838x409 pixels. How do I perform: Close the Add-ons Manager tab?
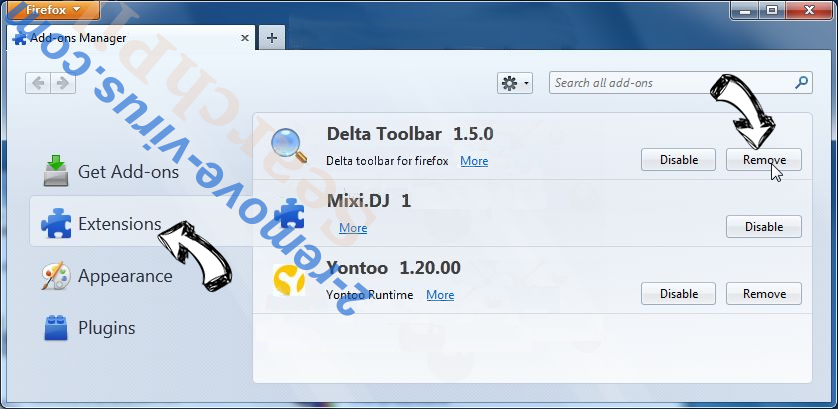245,38
